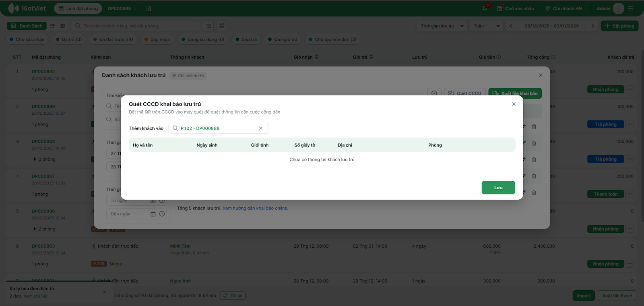Open the Thời gian lưu trú dropdown
Viewport: 644px width, 306px height.
pyautogui.click(x=442, y=26)
